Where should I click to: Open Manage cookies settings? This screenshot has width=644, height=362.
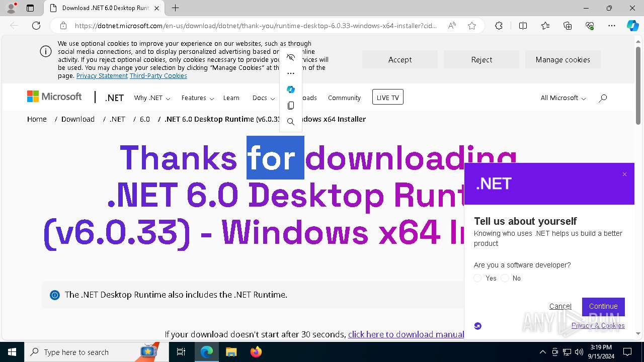coord(563,59)
